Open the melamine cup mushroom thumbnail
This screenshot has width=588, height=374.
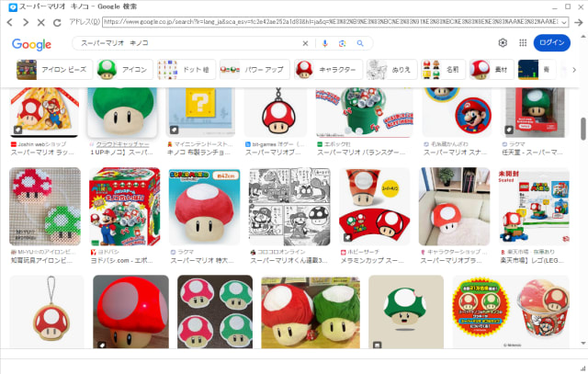(x=375, y=207)
